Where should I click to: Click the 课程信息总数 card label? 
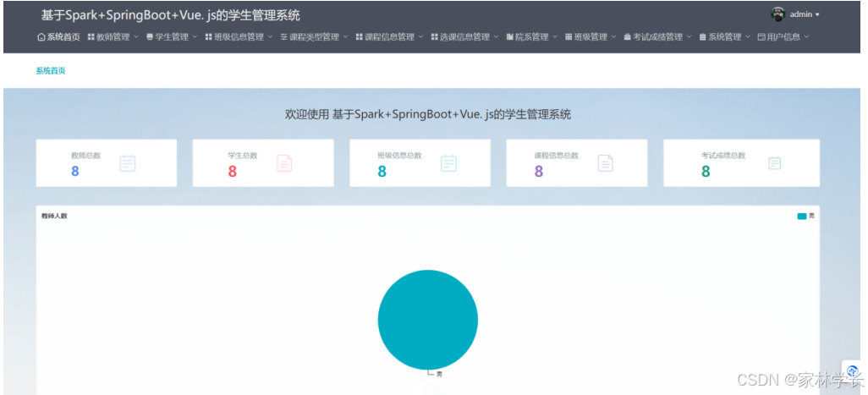557,156
